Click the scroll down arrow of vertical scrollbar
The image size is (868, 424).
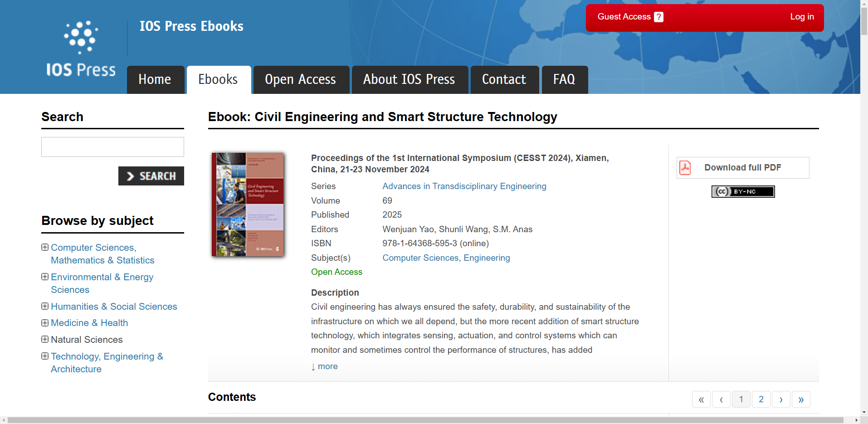tap(864, 413)
